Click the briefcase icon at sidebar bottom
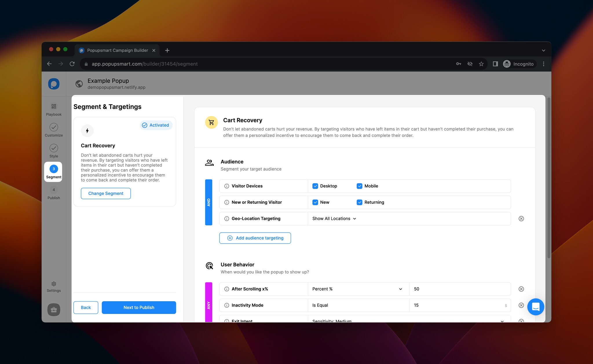Viewport: 593px width, 364px height. [54, 310]
